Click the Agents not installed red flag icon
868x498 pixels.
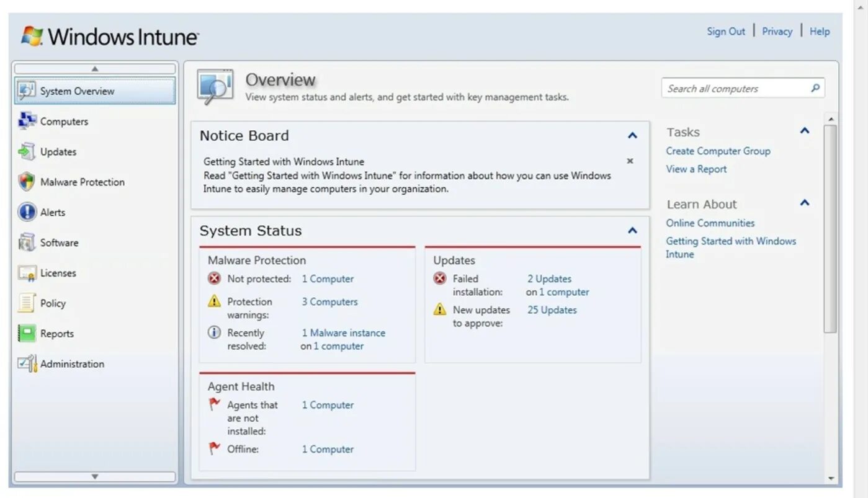pos(215,404)
